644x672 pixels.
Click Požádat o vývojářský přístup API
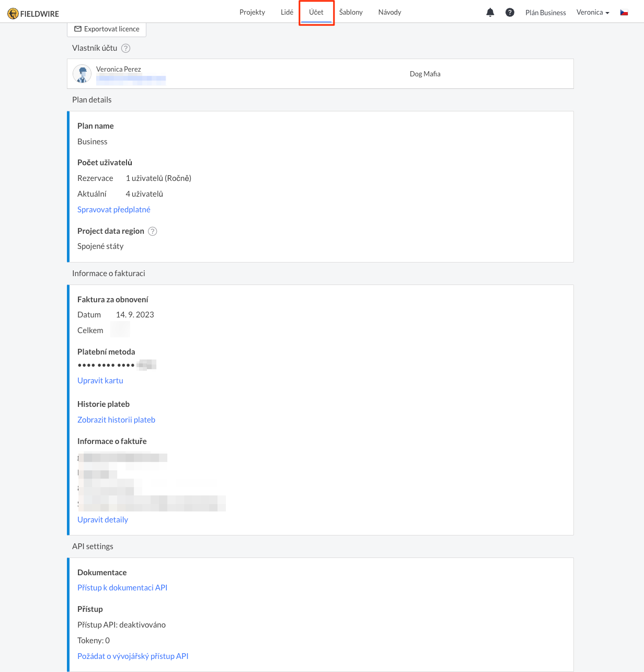[x=133, y=656]
